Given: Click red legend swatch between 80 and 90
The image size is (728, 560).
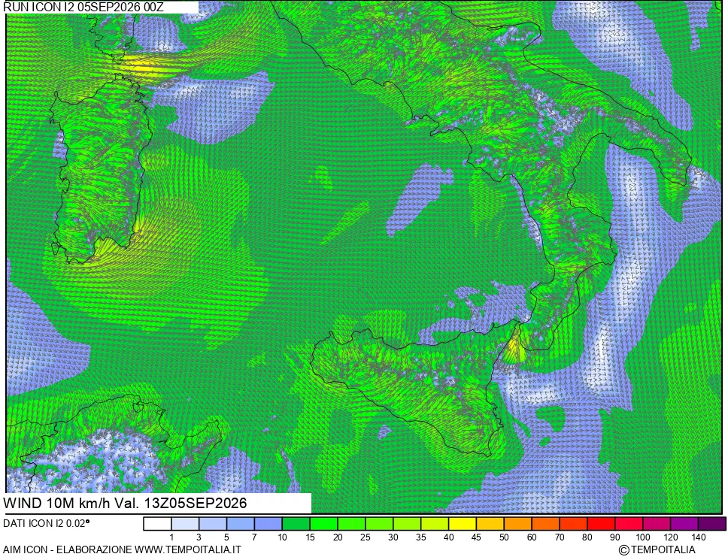Looking at the screenshot, I should click(601, 524).
